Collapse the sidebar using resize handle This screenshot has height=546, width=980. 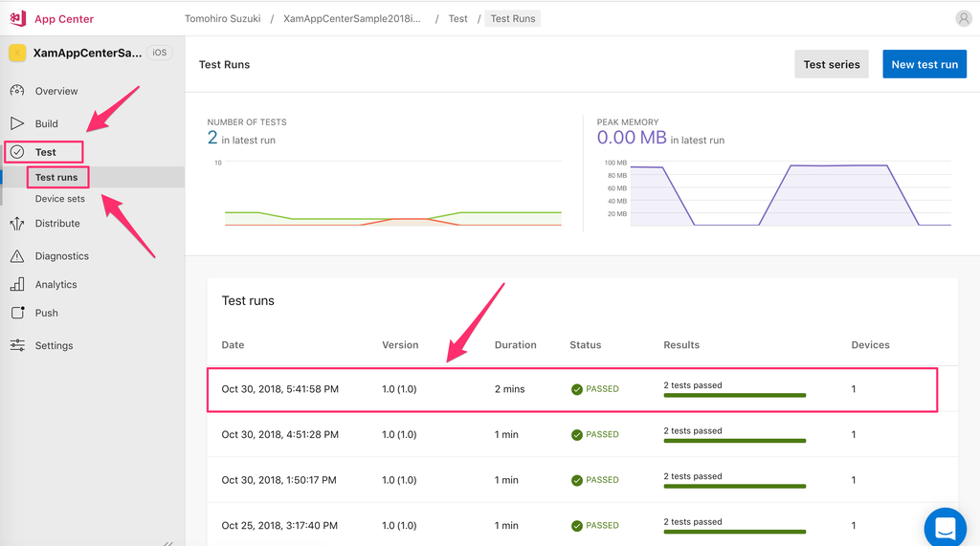(168, 540)
